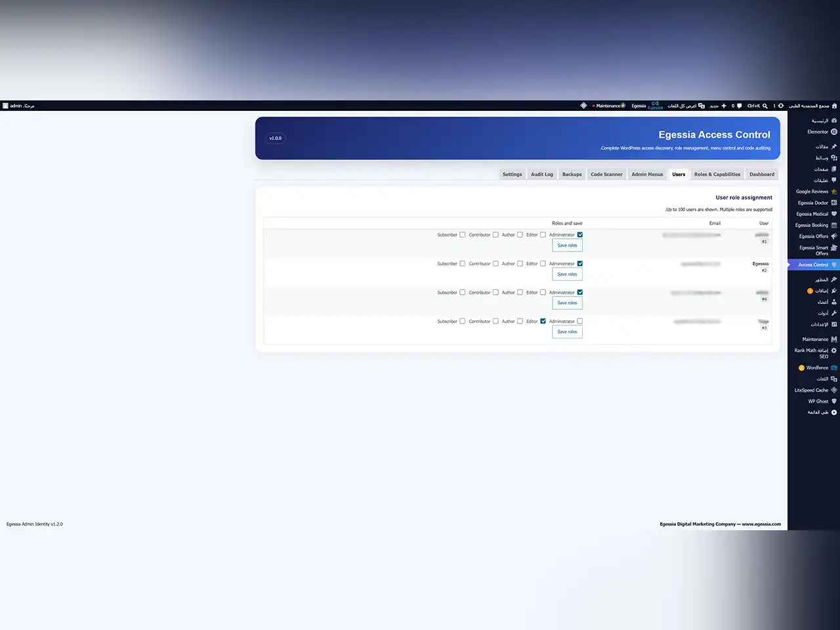The width and height of the screenshot is (840, 630).
Task: Open the Wordfence sidebar icon
Action: coord(834,367)
